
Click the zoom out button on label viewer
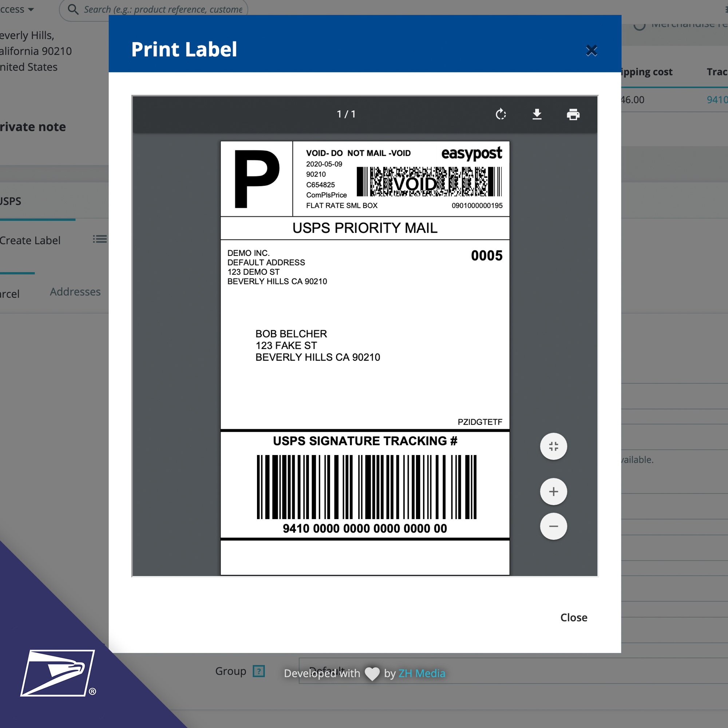click(x=554, y=526)
